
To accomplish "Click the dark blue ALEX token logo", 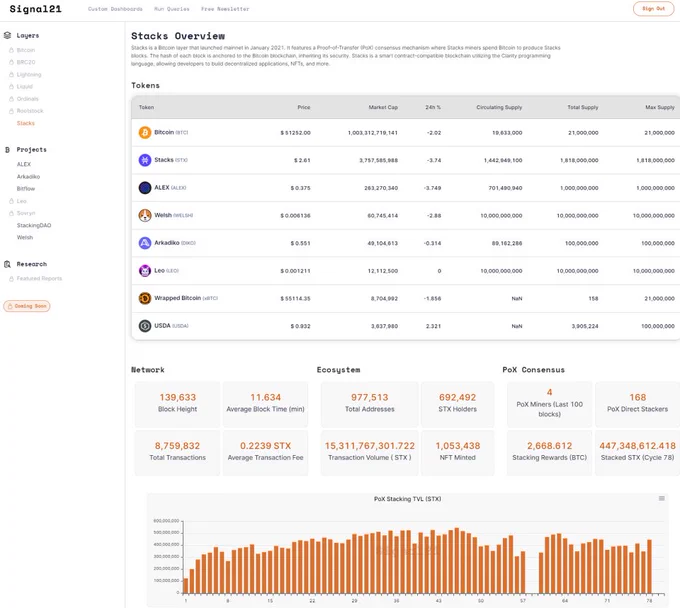I will tap(145, 188).
